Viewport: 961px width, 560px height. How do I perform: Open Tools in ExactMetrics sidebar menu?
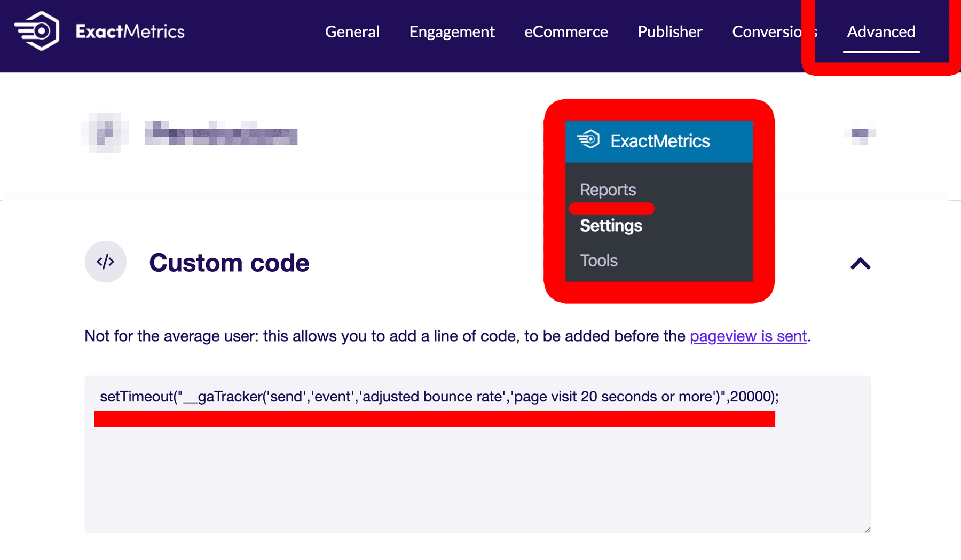pyautogui.click(x=598, y=261)
